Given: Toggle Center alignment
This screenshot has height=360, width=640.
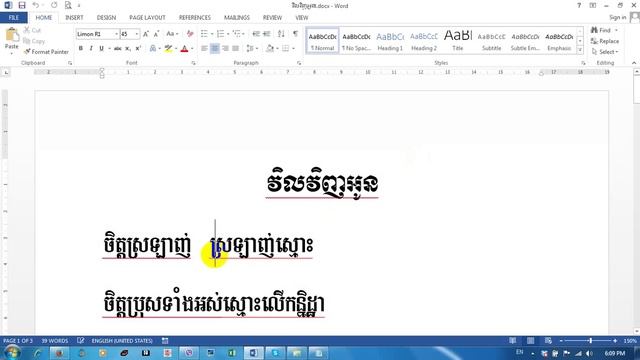Looking at the screenshot, I should tap(215, 49).
